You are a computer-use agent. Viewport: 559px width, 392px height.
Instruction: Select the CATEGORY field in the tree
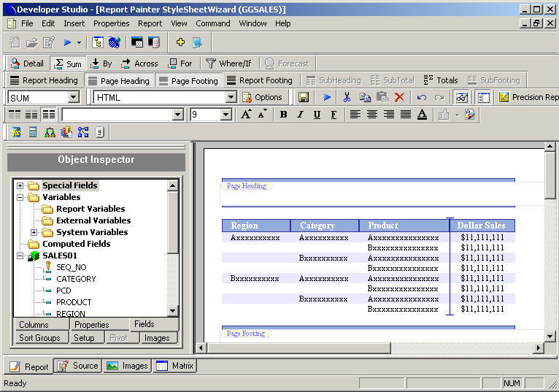[x=76, y=279]
